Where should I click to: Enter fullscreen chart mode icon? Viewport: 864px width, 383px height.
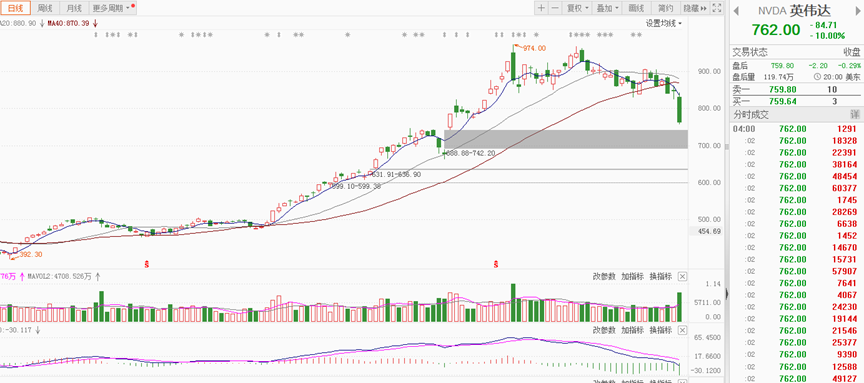click(717, 8)
